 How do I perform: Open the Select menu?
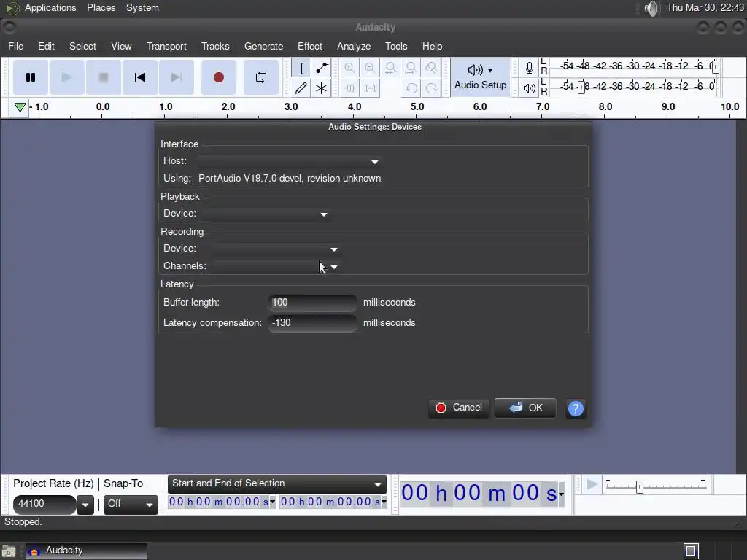coord(82,46)
